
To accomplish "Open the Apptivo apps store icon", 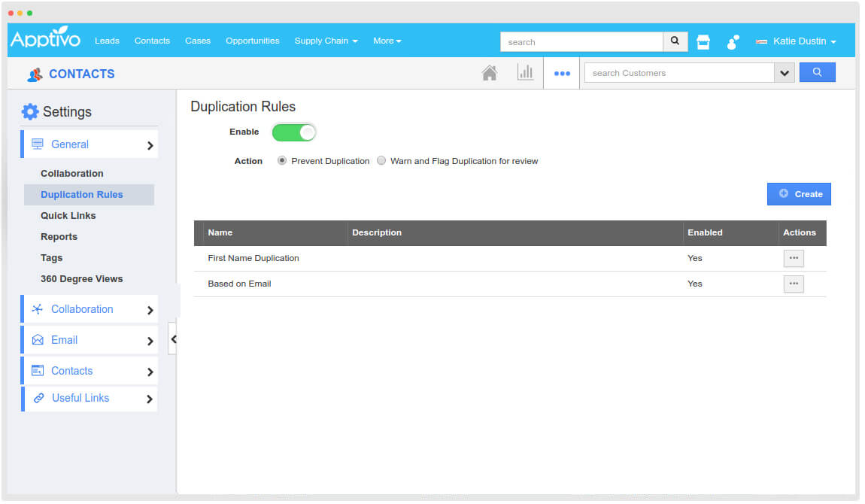I will point(703,41).
